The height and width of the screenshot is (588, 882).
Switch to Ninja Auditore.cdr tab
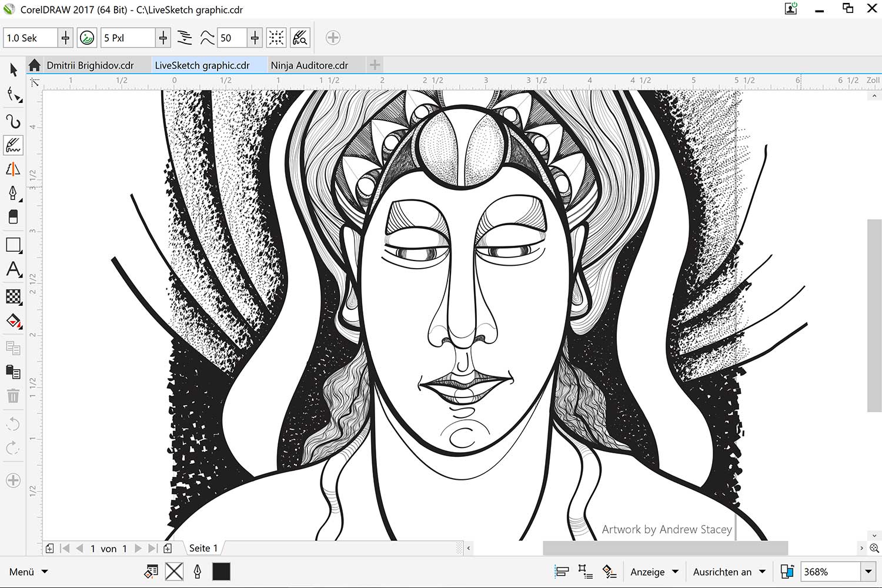click(x=309, y=65)
